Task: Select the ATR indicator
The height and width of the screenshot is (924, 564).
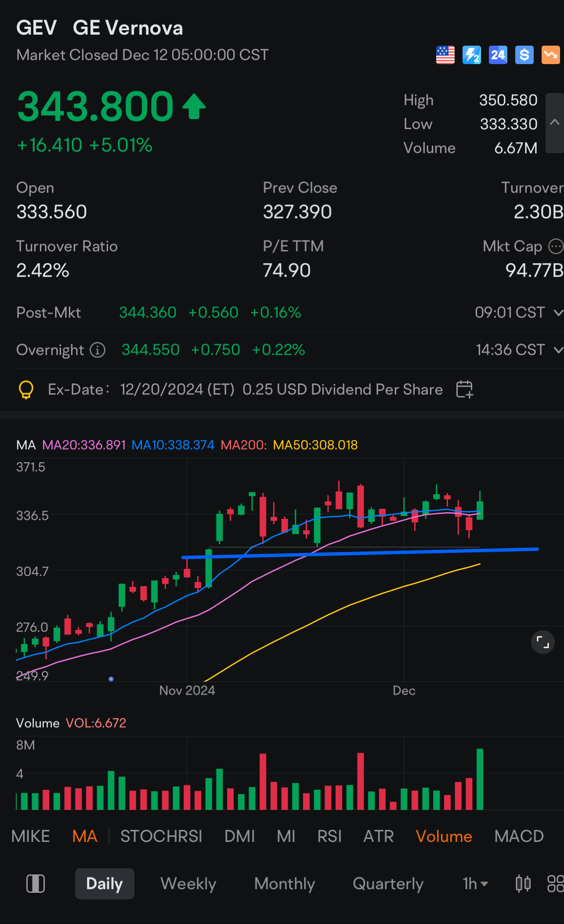Action: (x=378, y=836)
